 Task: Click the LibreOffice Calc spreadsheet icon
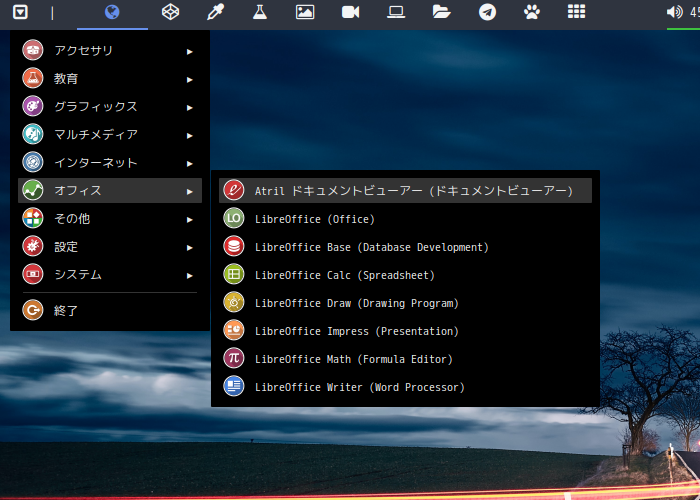click(x=234, y=274)
